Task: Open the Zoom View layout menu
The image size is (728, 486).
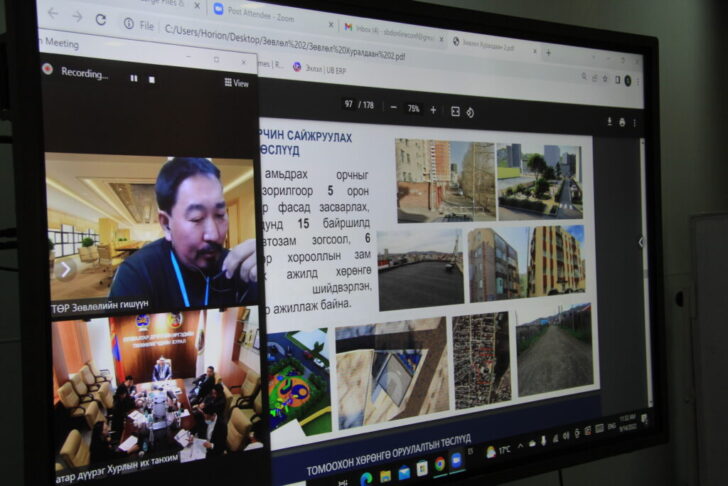Action: (236, 83)
